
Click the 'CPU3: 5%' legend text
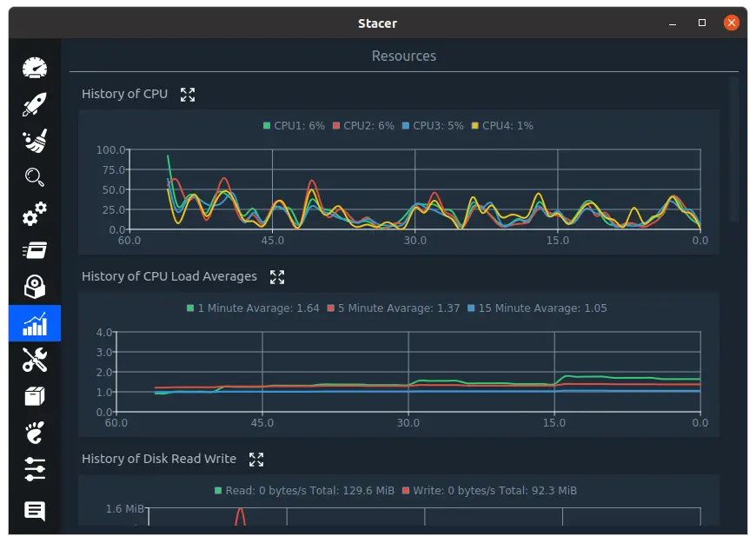438,126
